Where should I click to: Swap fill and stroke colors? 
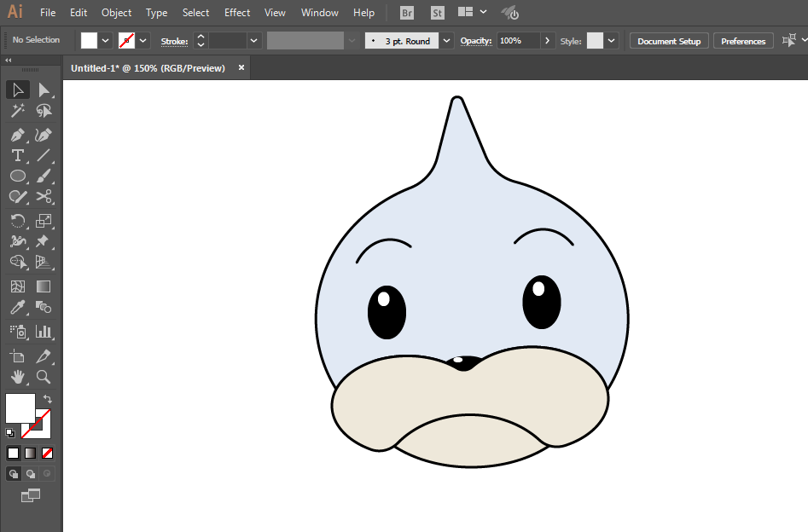point(48,399)
